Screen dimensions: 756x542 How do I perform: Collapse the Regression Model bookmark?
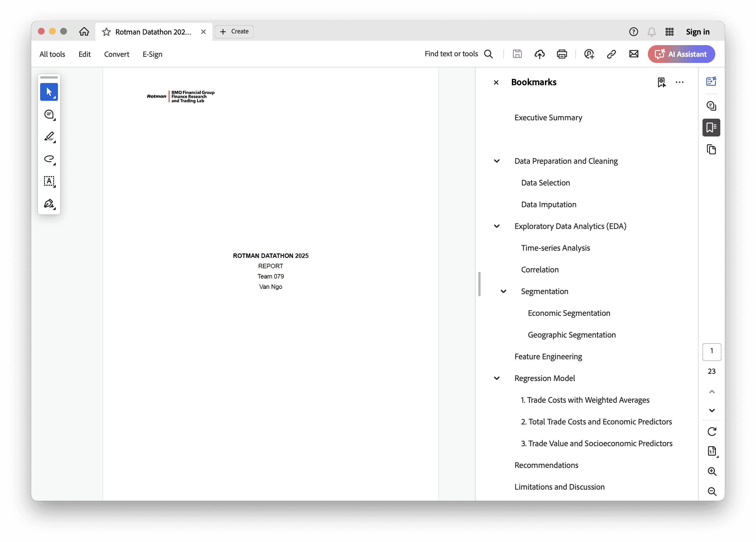[x=497, y=378]
